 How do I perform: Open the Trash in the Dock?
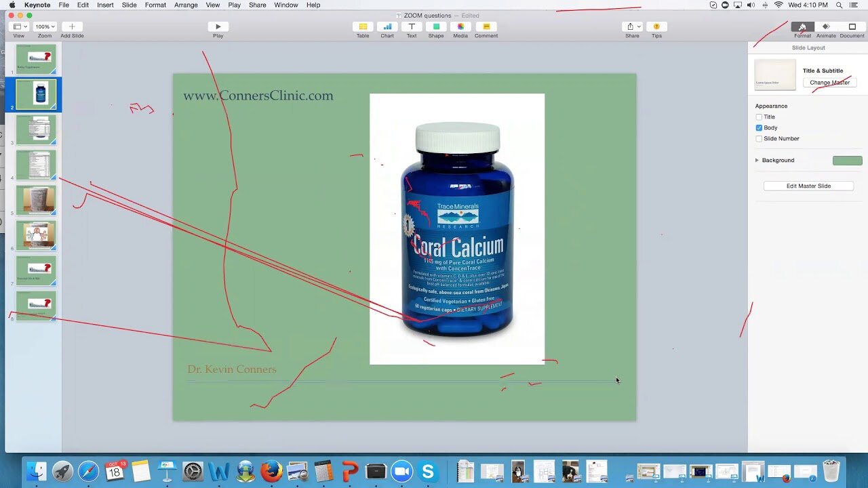coord(831,471)
